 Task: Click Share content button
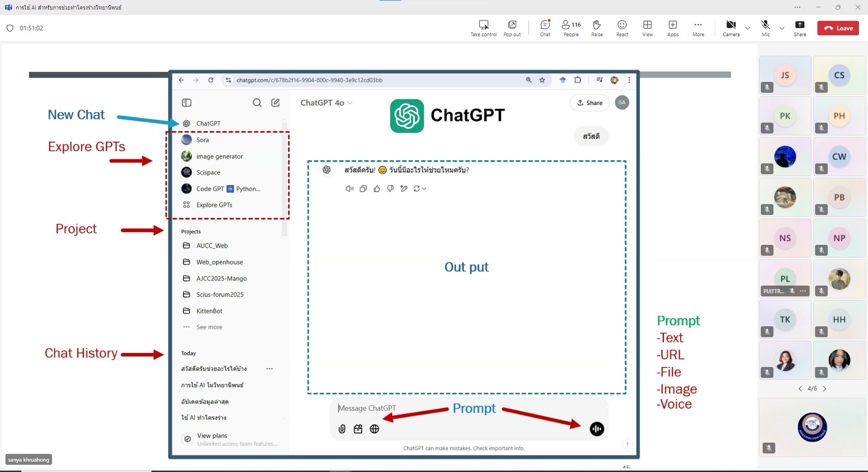click(799, 28)
